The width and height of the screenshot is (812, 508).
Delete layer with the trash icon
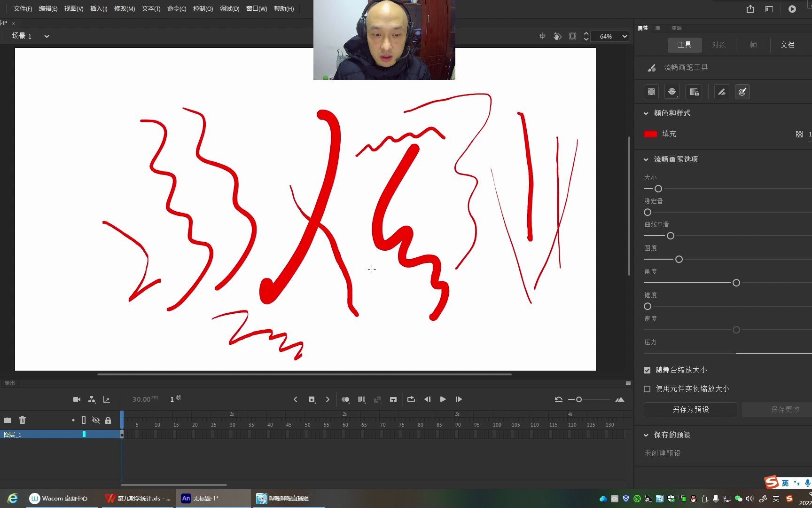(22, 420)
